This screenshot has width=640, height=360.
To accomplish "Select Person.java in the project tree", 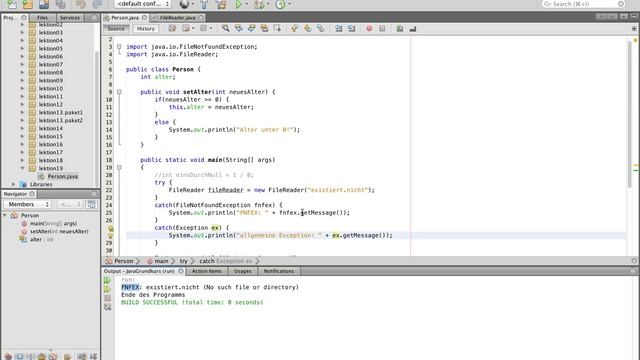I will pos(62,176).
